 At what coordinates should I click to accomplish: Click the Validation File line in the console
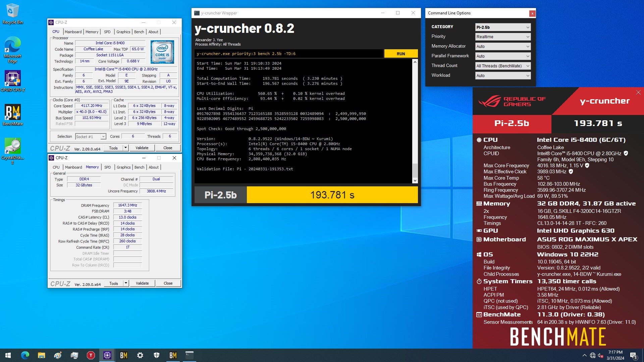tap(245, 169)
